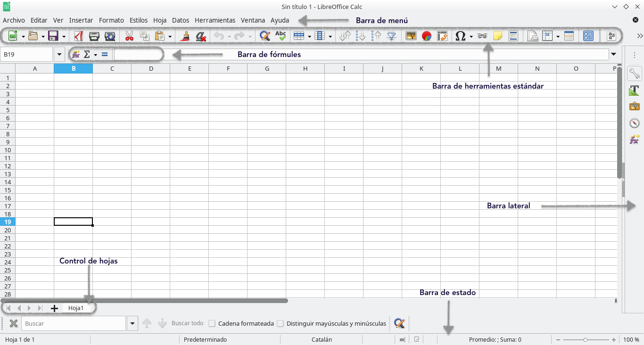Open sidebar Functions fx icon
This screenshot has width=644, height=345.
click(635, 140)
